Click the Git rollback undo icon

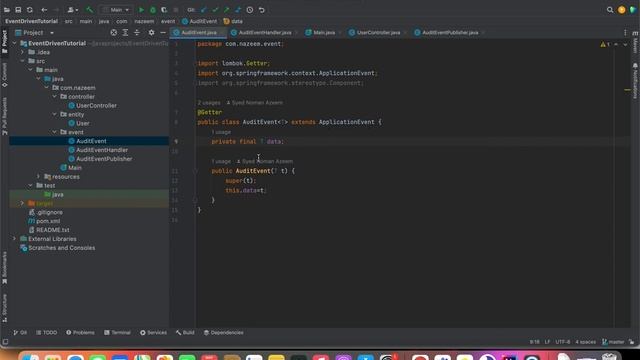click(x=262, y=10)
